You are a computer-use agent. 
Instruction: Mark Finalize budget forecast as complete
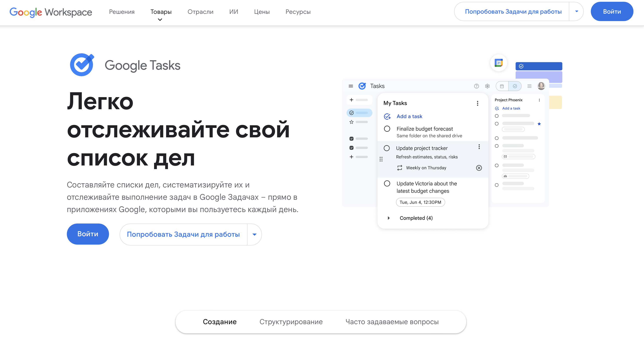pyautogui.click(x=387, y=129)
